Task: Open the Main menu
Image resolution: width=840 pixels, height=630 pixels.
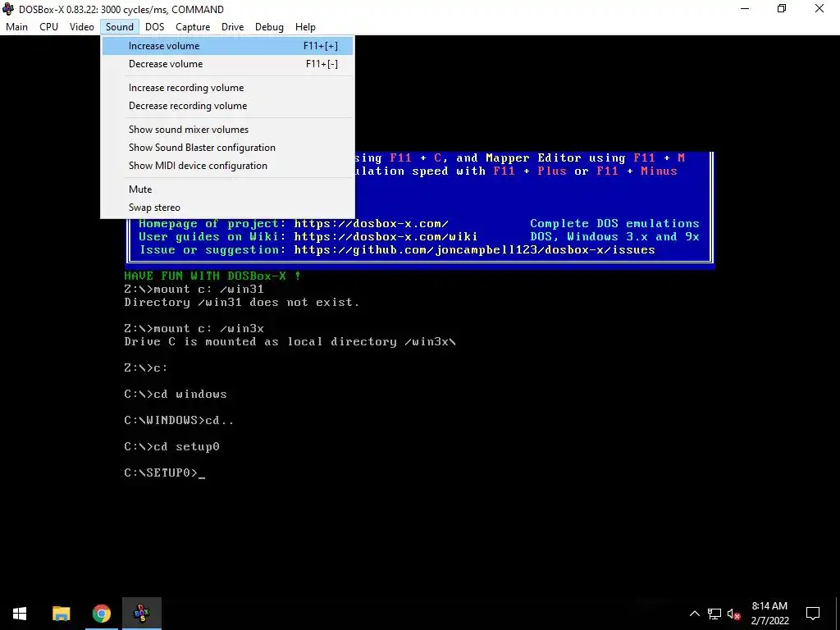Action: pos(16,27)
